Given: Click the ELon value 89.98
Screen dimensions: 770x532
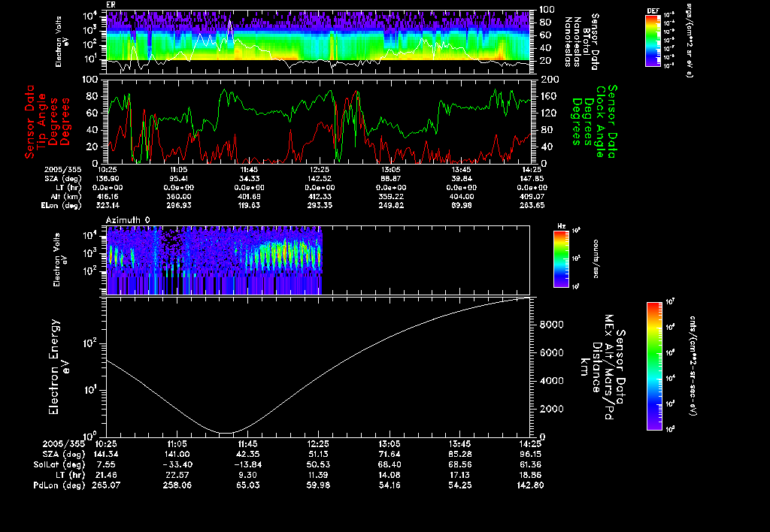Looking at the screenshot, I should pyautogui.click(x=462, y=205).
